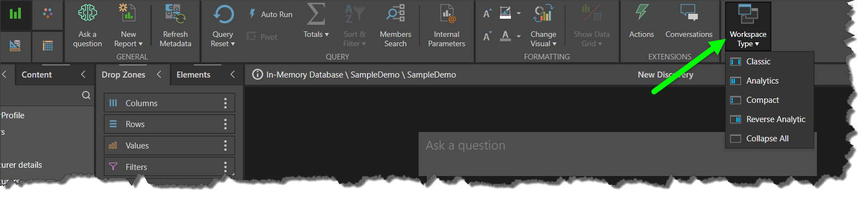The width and height of the screenshot is (868, 198).
Task: Open the Columns drop zone options menu
Action: click(x=225, y=103)
